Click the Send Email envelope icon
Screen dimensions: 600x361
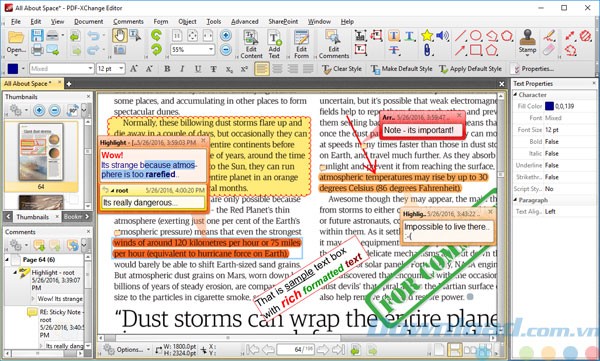click(x=52, y=50)
